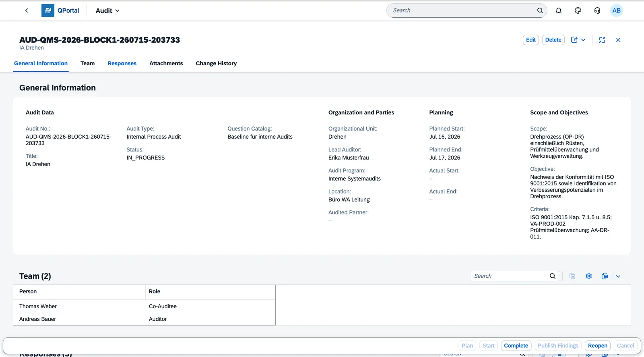The image size is (644, 357).
Task: Click the IA Drehen title value
Action: point(38,164)
